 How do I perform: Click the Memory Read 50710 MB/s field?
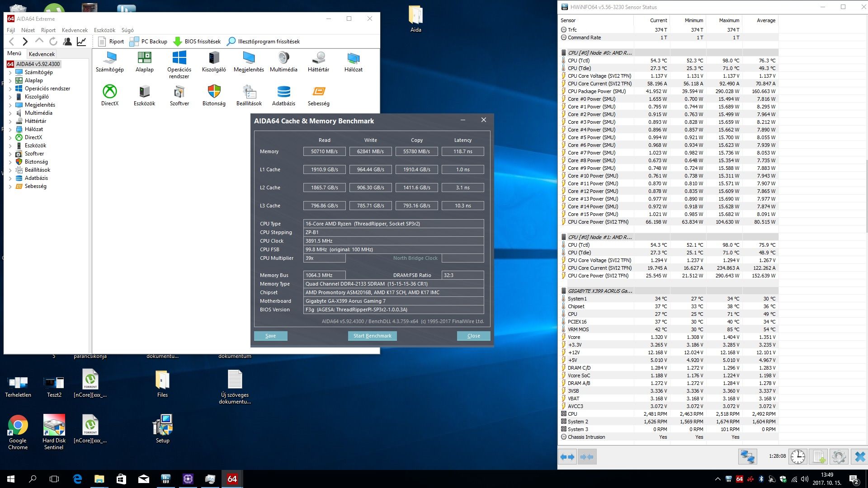point(324,151)
